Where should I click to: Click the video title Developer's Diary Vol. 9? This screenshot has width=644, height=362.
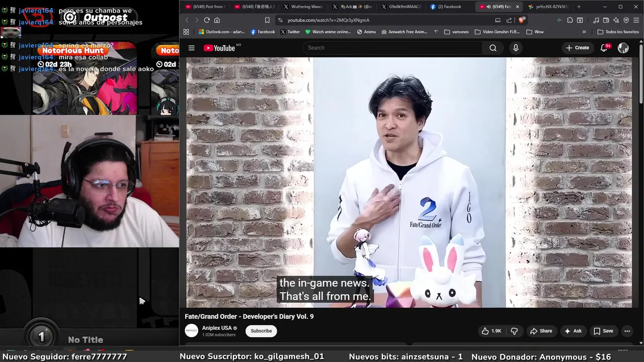[249, 316]
